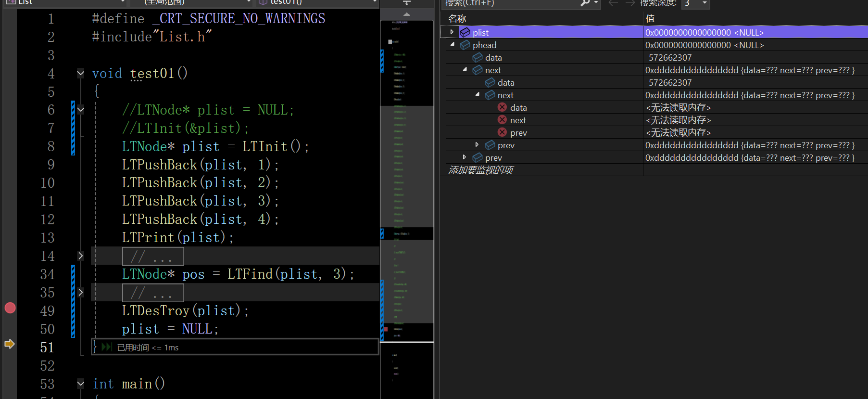This screenshot has width=868, height=399.
Task: Click the int main() line
Action: (x=129, y=384)
